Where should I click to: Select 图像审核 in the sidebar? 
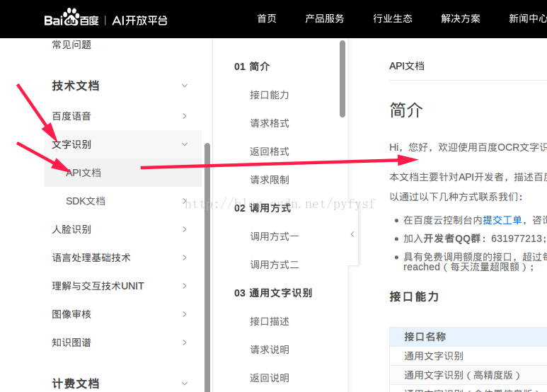[71, 314]
